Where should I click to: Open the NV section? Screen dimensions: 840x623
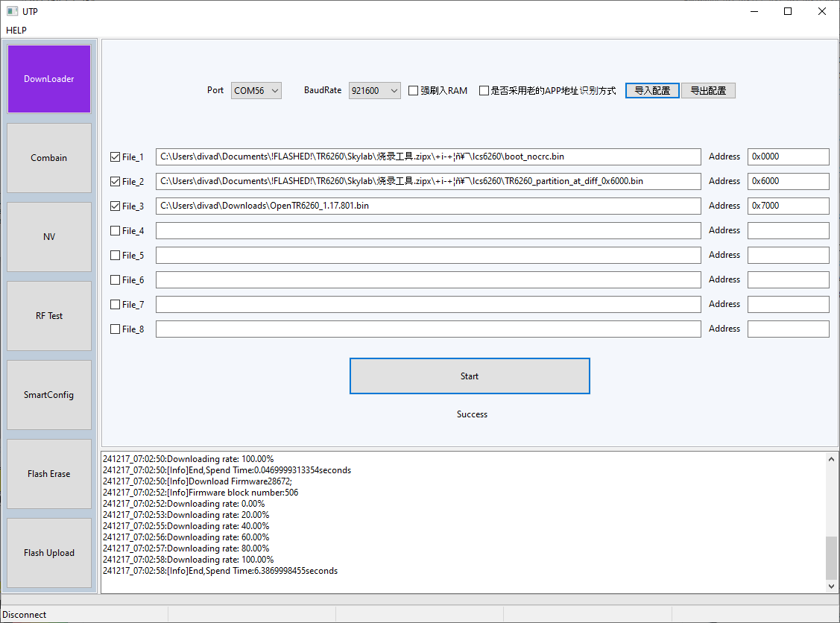pos(48,237)
